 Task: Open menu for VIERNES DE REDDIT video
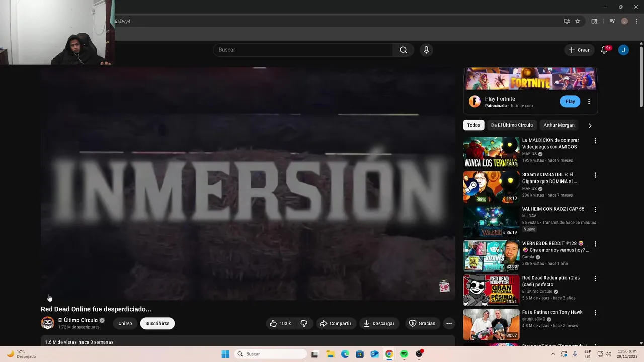(x=595, y=244)
